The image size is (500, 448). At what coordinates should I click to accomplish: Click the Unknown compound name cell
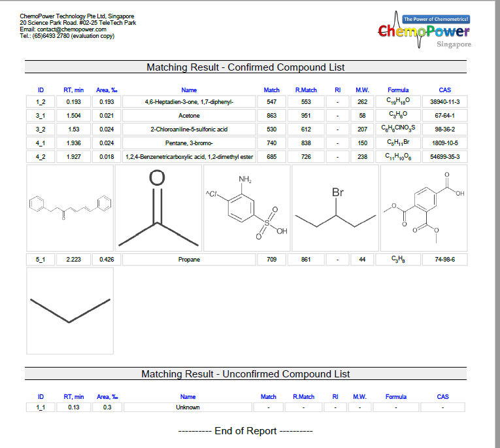coord(188,407)
